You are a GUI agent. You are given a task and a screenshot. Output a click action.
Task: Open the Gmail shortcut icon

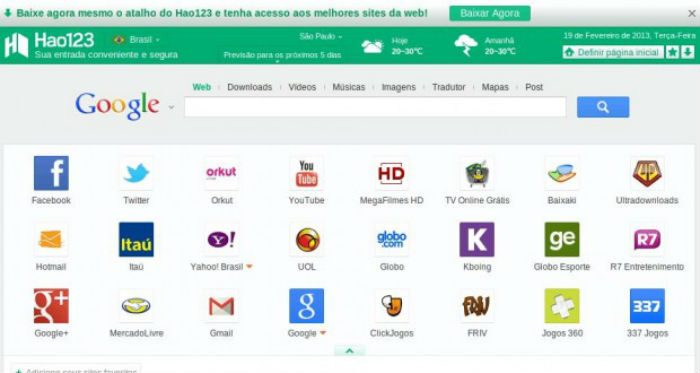pos(221,306)
